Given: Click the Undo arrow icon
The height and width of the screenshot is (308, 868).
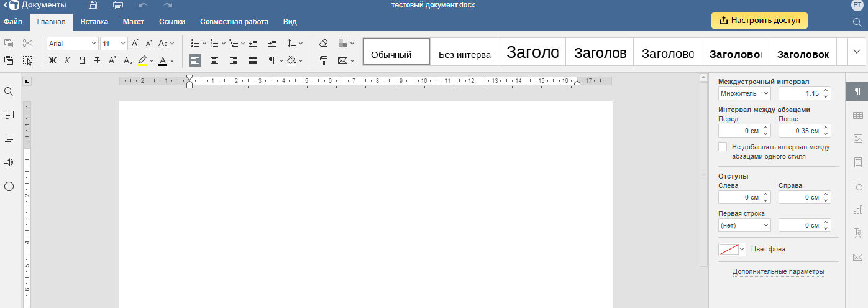Looking at the screenshot, I should tap(143, 5).
